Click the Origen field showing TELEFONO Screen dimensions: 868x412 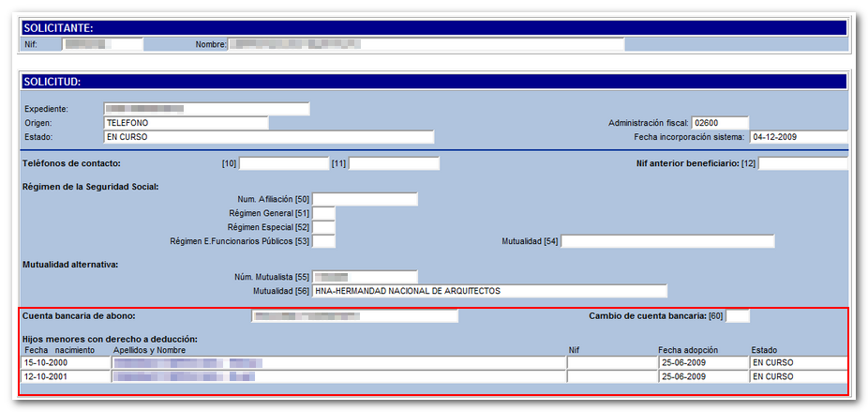click(186, 123)
